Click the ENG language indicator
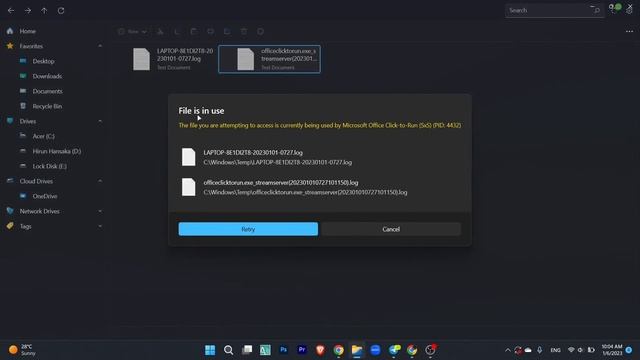Screen dimensions: 640x360 [555, 350]
